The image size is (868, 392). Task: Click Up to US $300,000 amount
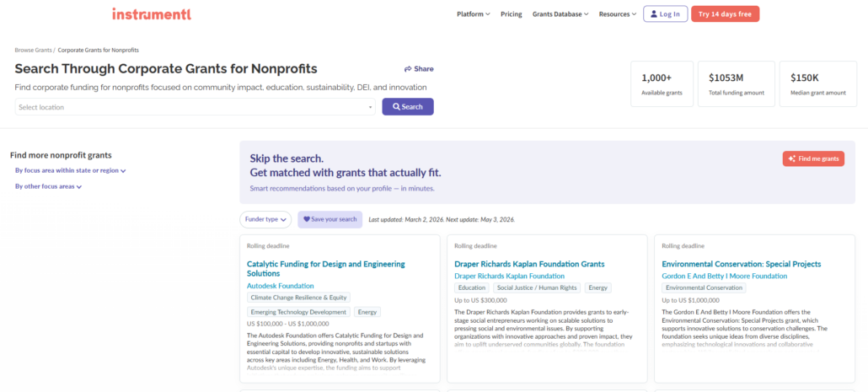click(480, 300)
